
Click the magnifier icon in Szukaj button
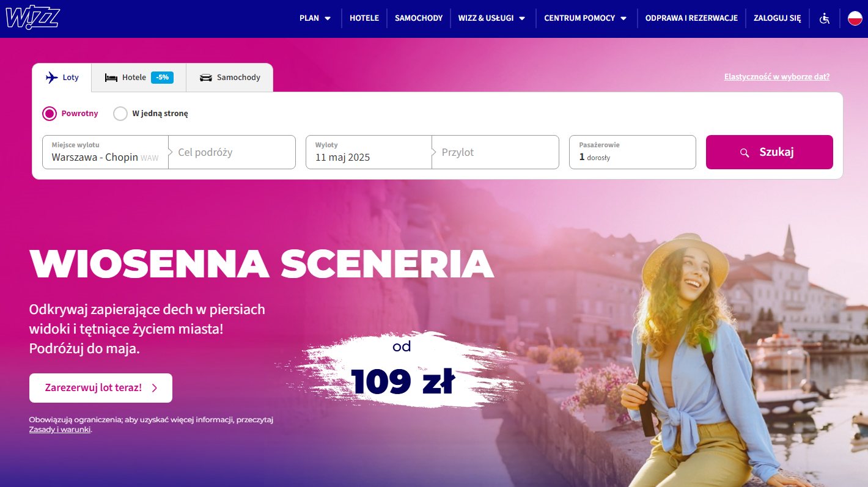(x=745, y=153)
